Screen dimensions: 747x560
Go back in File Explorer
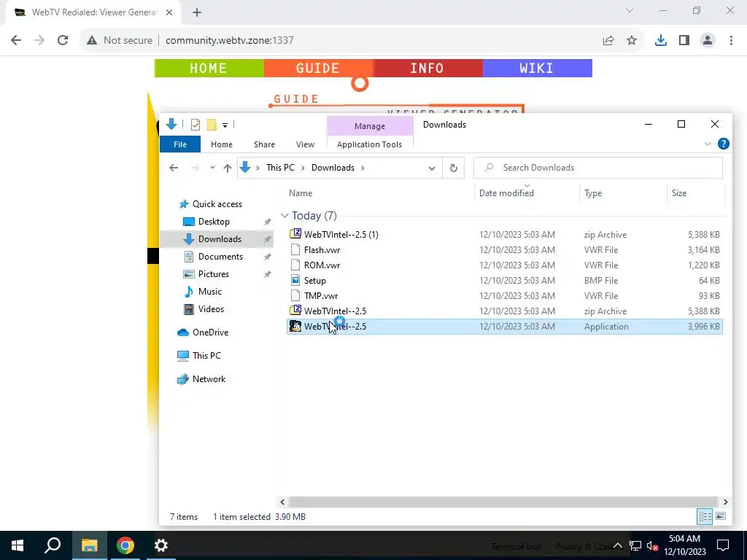tap(174, 168)
